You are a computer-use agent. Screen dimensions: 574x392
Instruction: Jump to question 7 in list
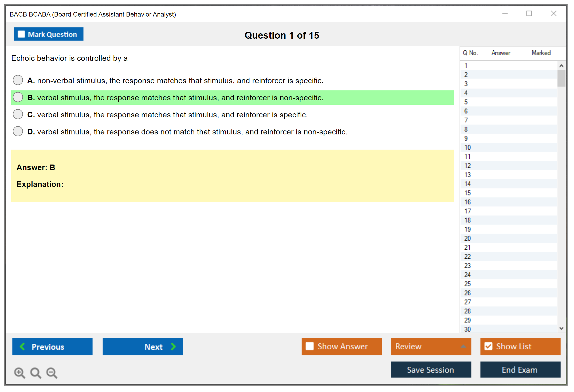pos(466,120)
